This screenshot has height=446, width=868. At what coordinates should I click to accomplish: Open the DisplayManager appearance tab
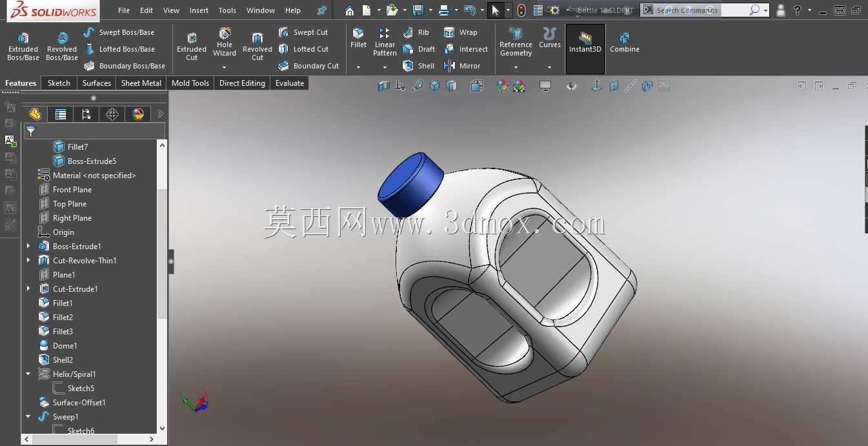pyautogui.click(x=138, y=114)
